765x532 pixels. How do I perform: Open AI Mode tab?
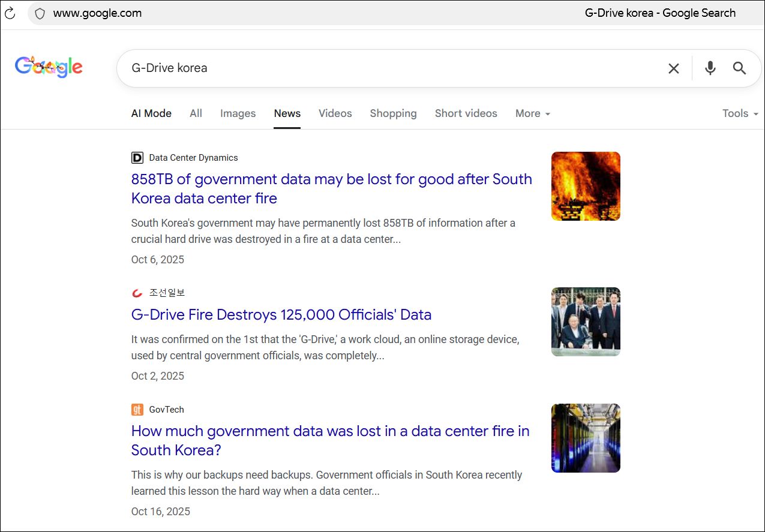click(x=151, y=113)
